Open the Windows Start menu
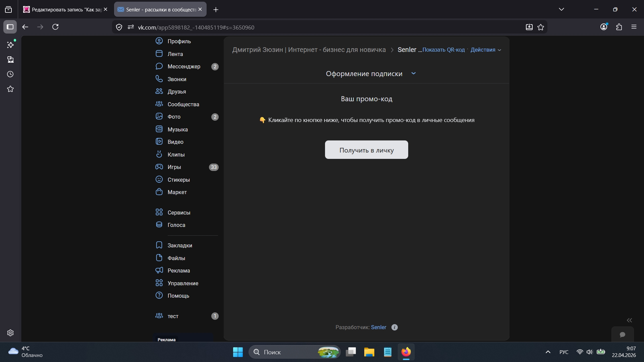The image size is (644, 362). (238, 352)
